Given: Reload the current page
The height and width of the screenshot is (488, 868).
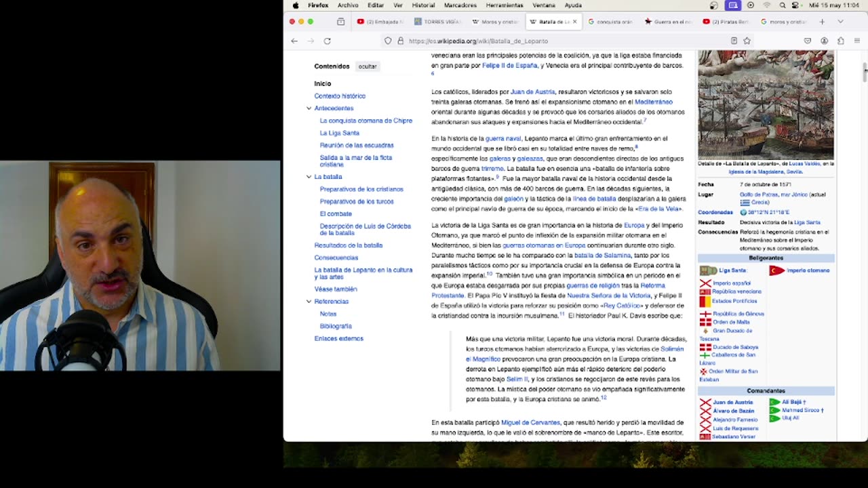Looking at the screenshot, I should [x=327, y=41].
